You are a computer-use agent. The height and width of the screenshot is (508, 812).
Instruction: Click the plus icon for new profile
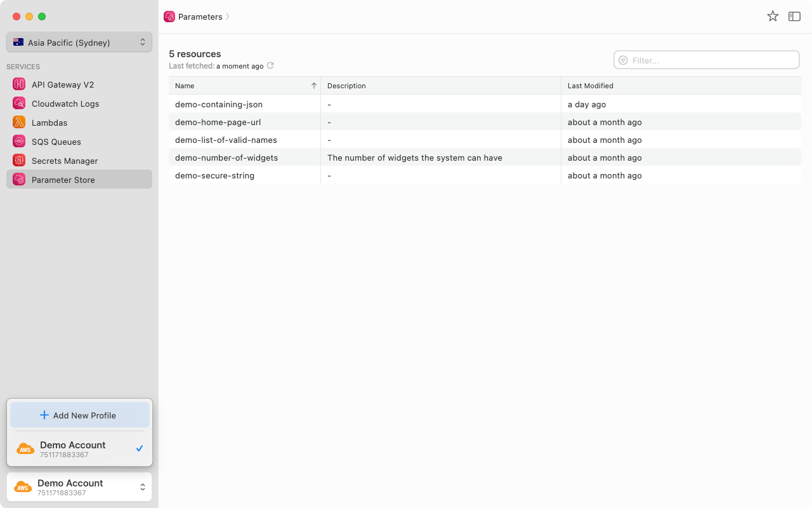[44, 415]
